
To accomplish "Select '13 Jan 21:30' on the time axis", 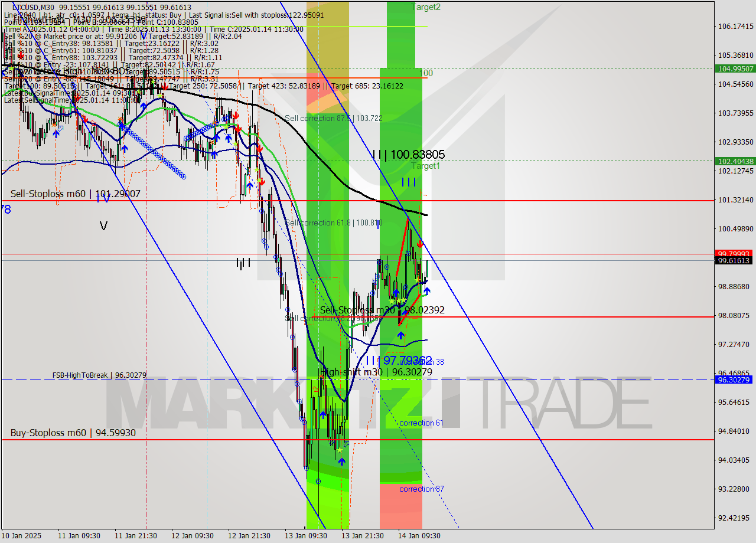I will [x=363, y=536].
